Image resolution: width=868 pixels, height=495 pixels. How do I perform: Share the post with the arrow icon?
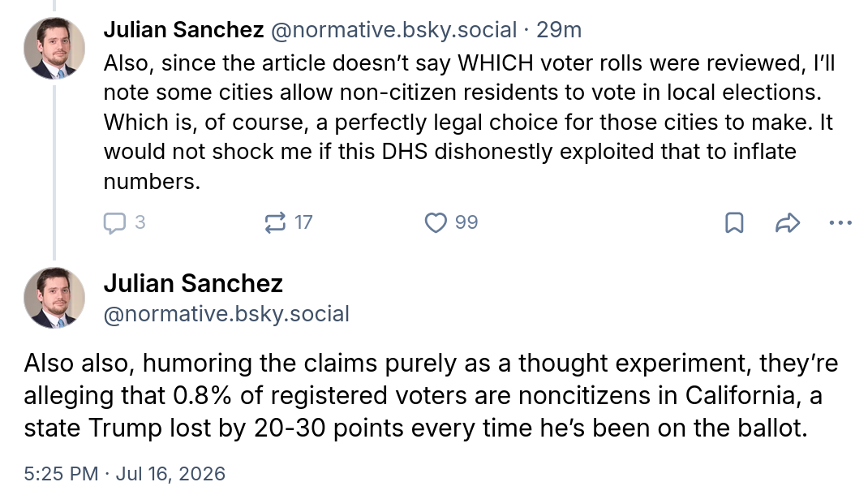tap(788, 222)
